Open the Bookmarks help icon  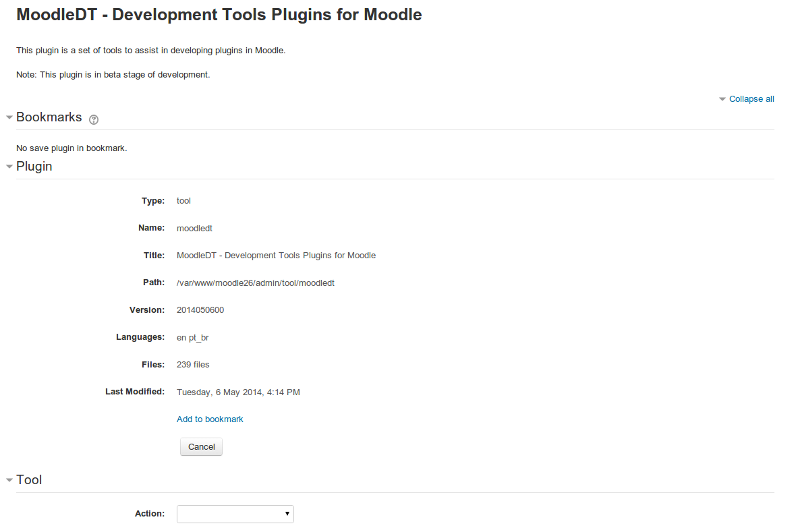(x=93, y=119)
